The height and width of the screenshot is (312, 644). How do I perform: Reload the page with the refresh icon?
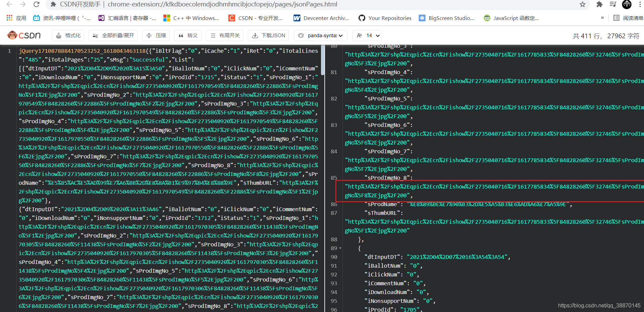[x=36, y=4]
